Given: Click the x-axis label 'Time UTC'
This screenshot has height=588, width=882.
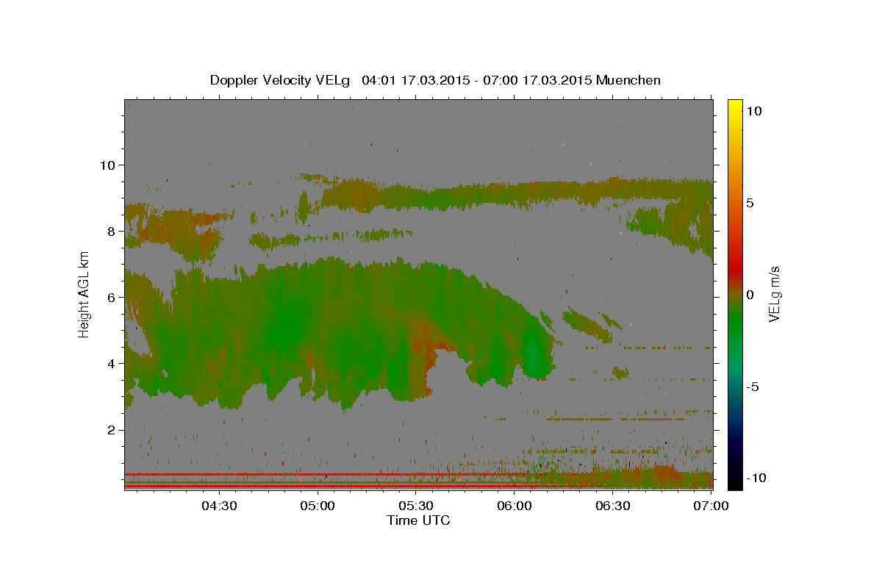Looking at the screenshot, I should [x=418, y=520].
